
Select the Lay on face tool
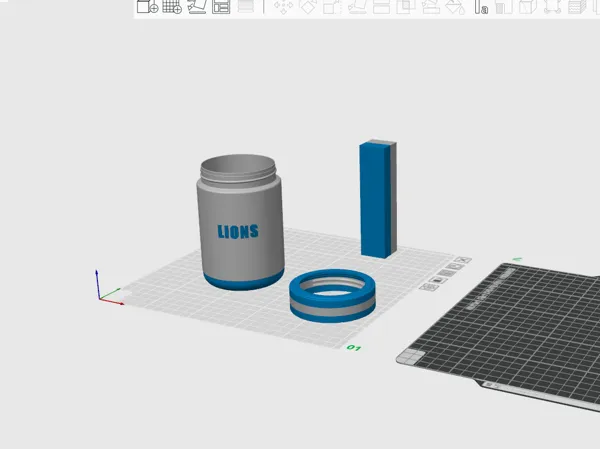(357, 7)
